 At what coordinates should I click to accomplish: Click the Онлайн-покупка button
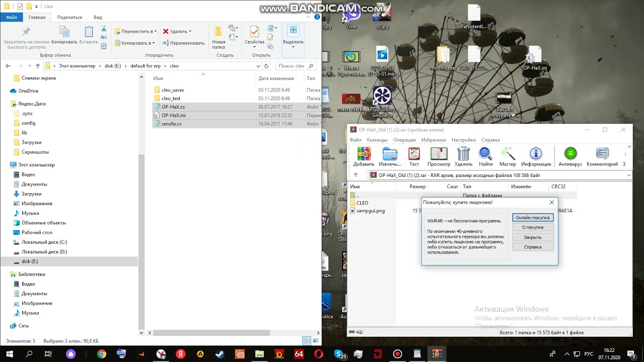[x=533, y=218]
